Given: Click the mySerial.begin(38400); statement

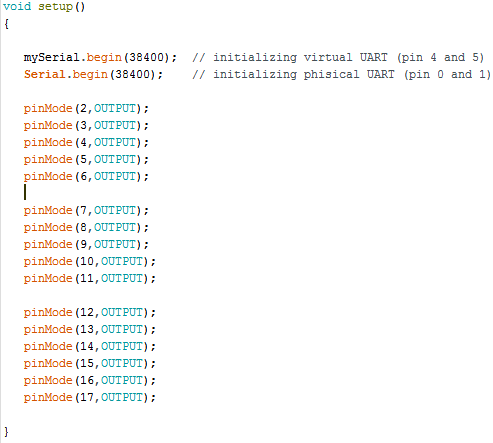Looking at the screenshot, I should coord(100,57).
